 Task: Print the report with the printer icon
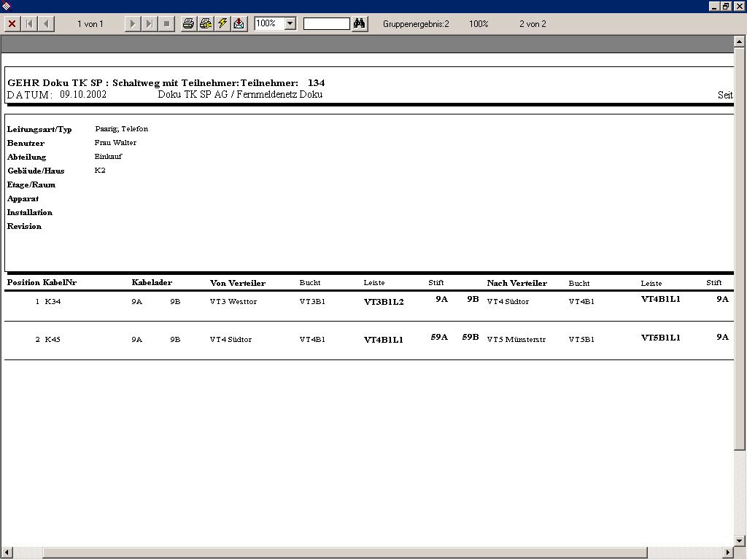[x=189, y=24]
